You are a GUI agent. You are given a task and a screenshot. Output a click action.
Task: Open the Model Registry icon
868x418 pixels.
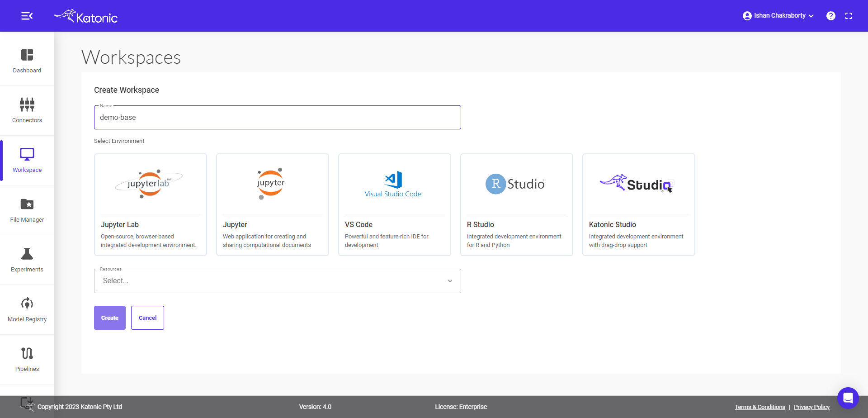pyautogui.click(x=27, y=304)
